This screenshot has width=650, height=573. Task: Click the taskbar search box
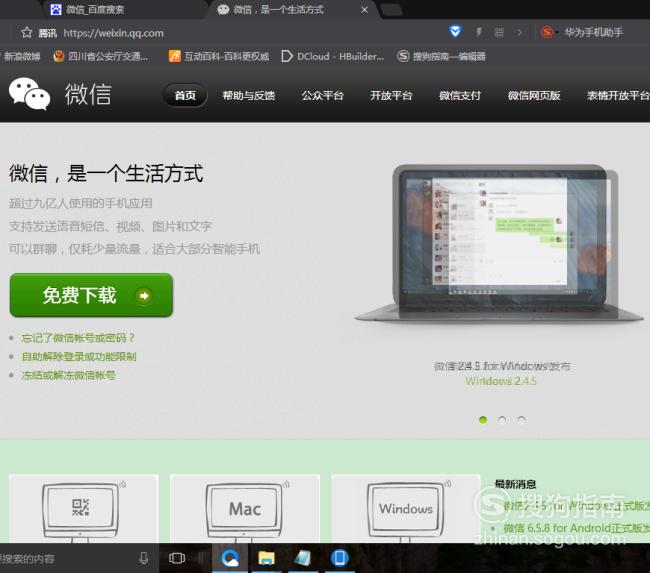coord(79,558)
